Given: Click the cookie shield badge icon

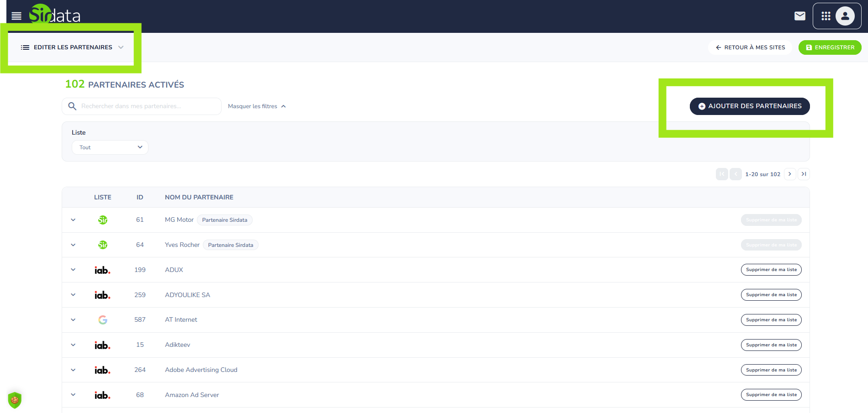Looking at the screenshot, I should (x=15, y=400).
